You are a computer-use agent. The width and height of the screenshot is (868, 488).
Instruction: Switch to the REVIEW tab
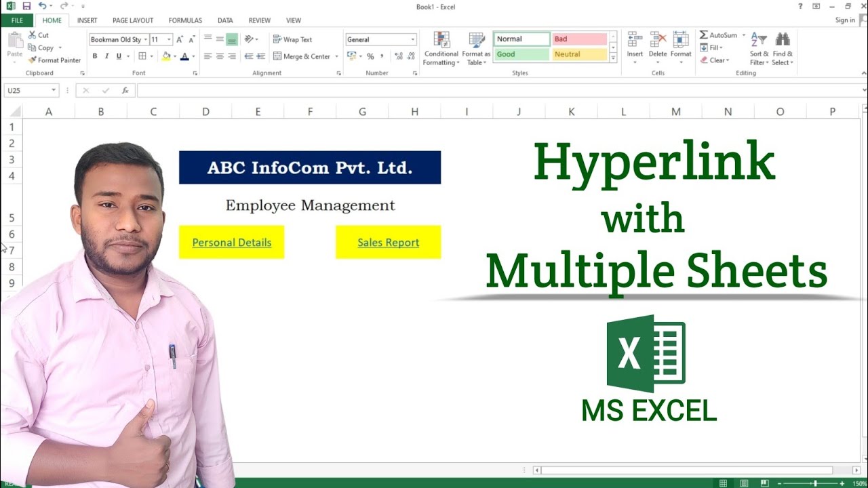tap(260, 20)
